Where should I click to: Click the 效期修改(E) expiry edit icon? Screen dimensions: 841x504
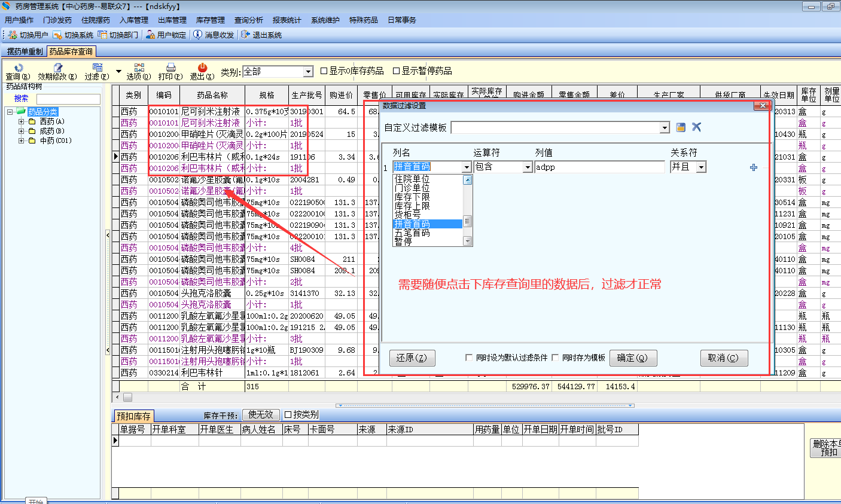pyautogui.click(x=57, y=68)
